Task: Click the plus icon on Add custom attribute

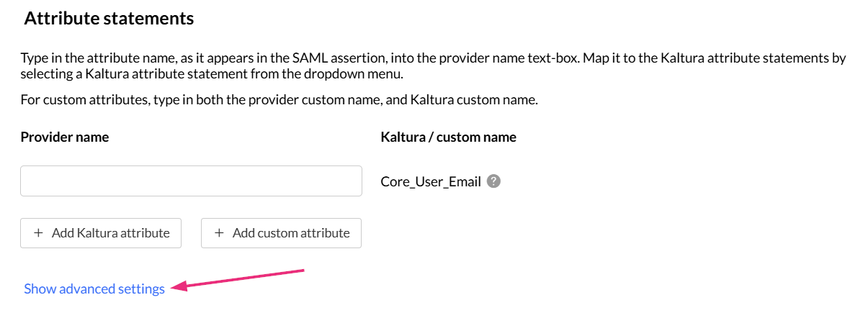Action: (x=219, y=233)
